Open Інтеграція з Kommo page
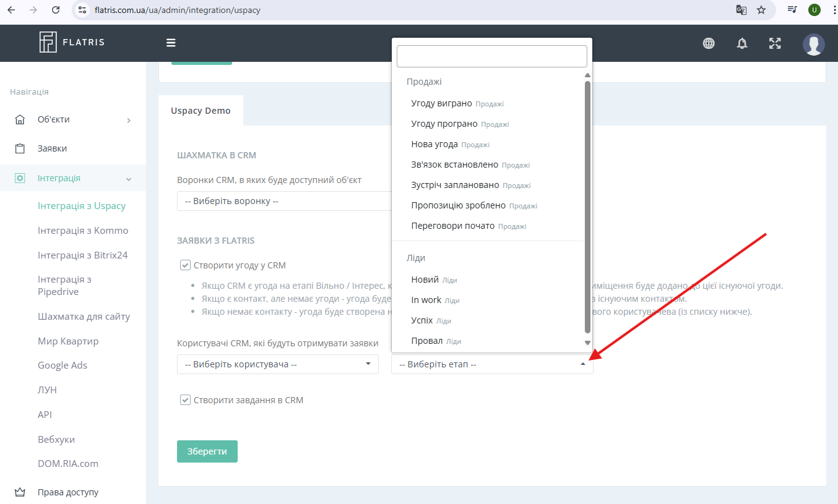Viewport: 838px width, 504px height. click(83, 231)
